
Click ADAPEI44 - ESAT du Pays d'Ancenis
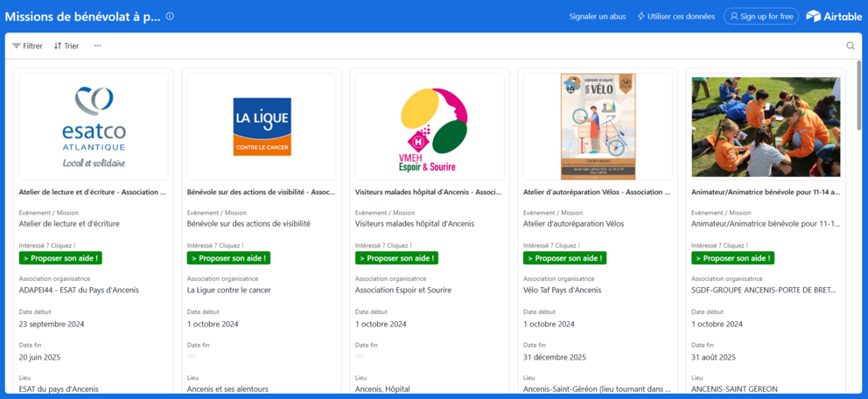pyautogui.click(x=79, y=290)
